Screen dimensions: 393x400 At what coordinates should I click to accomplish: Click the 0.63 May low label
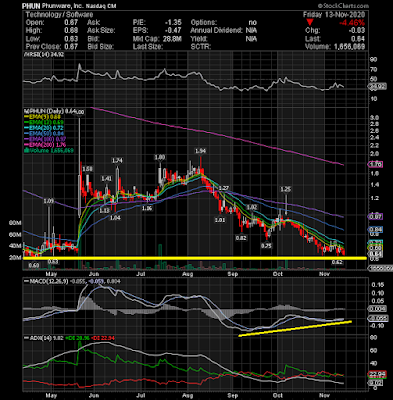(x=53, y=262)
